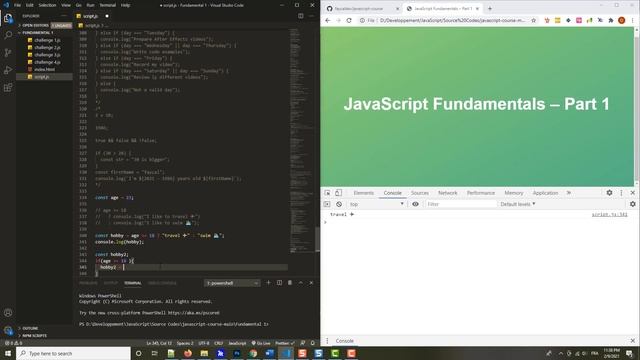The image size is (640, 360).
Task: Open a new Chrome tab
Action: (489, 8)
